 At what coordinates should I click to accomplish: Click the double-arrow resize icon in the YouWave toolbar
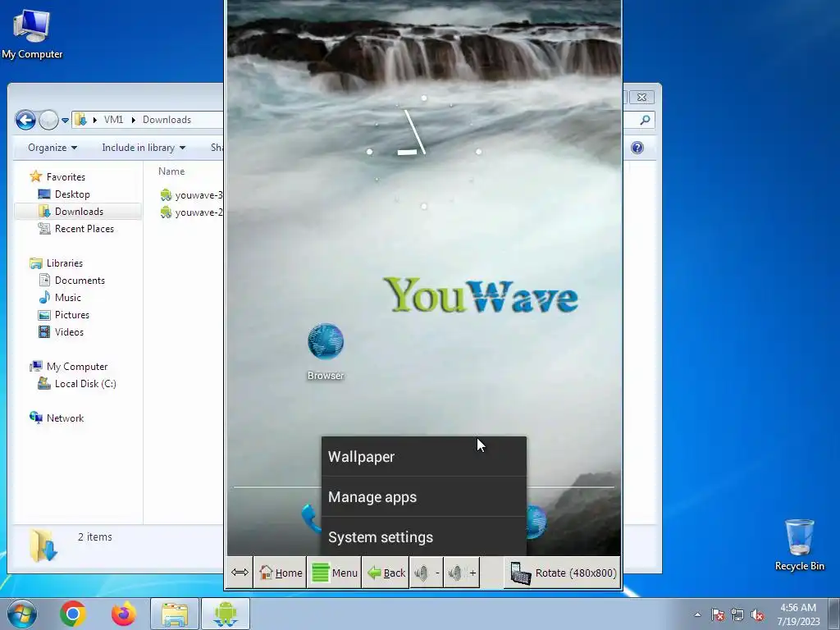tap(240, 573)
